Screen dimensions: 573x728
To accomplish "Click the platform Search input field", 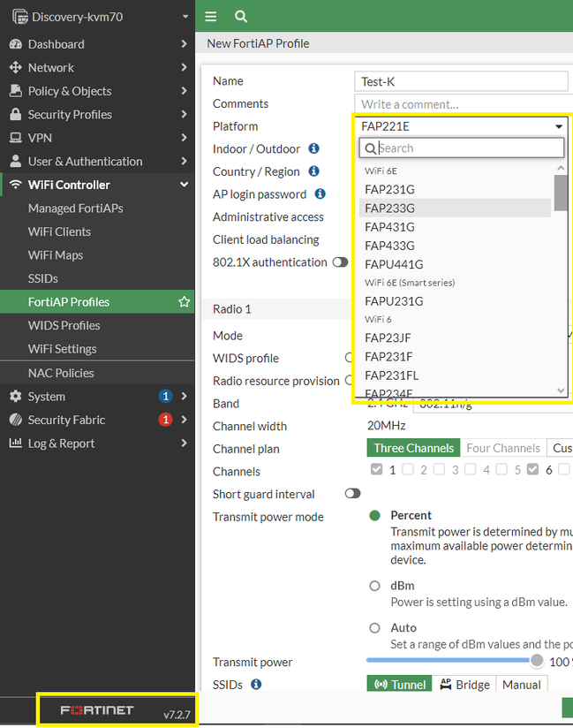I will [x=462, y=148].
